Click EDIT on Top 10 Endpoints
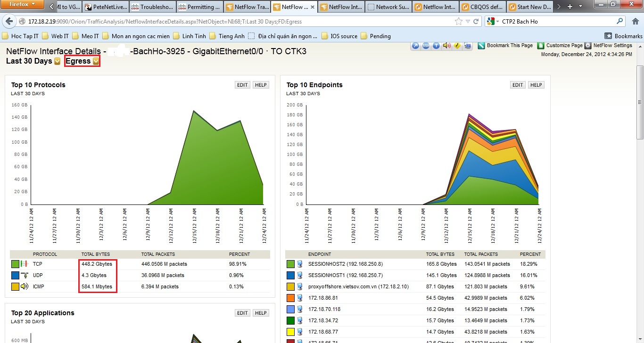 tap(518, 85)
